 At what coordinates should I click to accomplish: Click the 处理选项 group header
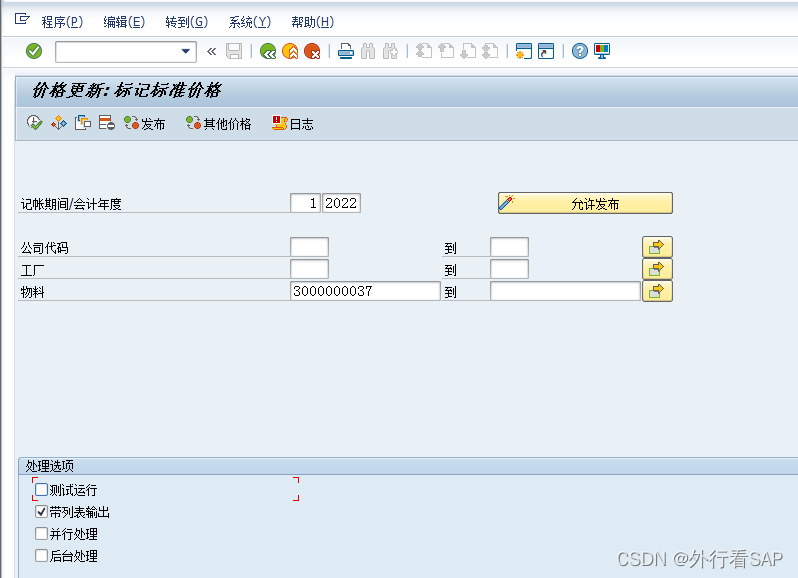click(x=49, y=466)
